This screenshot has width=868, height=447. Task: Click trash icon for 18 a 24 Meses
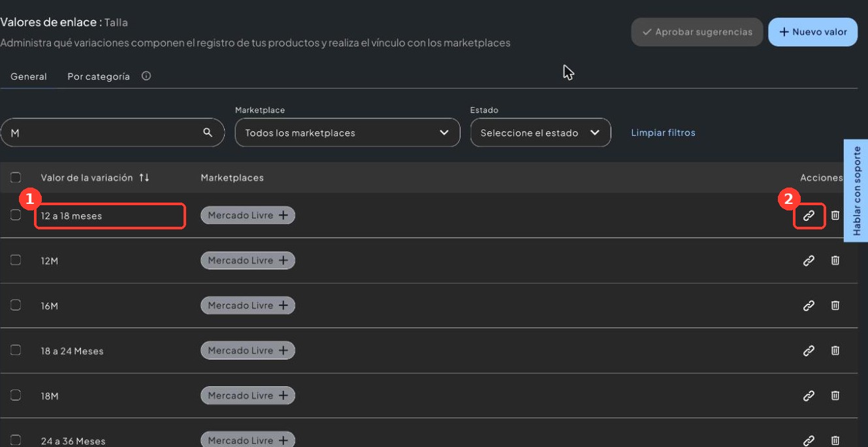tap(835, 351)
